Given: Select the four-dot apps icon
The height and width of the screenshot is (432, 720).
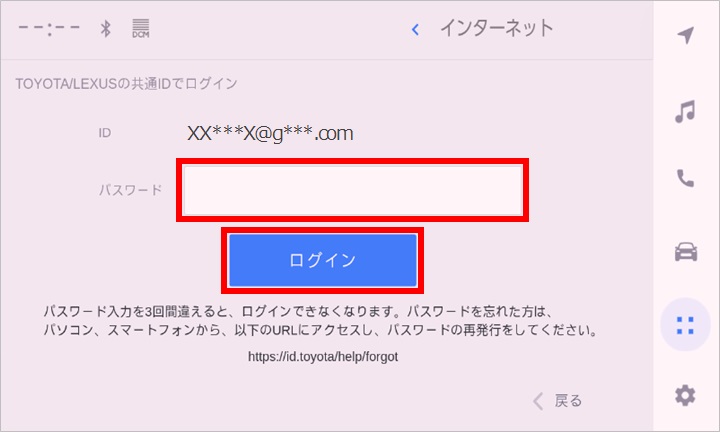Looking at the screenshot, I should (685, 325).
